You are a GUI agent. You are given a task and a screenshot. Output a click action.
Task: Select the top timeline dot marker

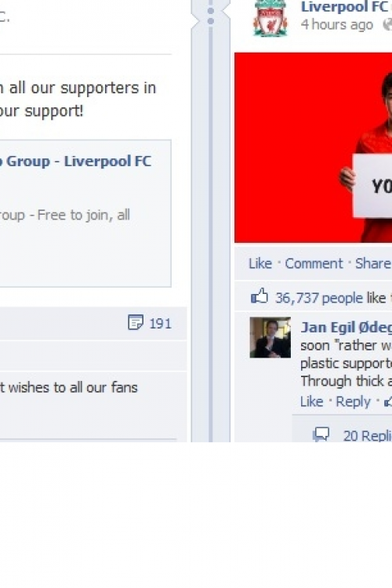coord(211,11)
